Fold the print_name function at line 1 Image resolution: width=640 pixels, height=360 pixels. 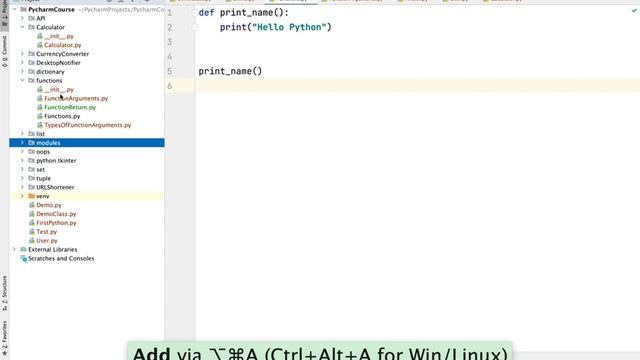click(195, 13)
